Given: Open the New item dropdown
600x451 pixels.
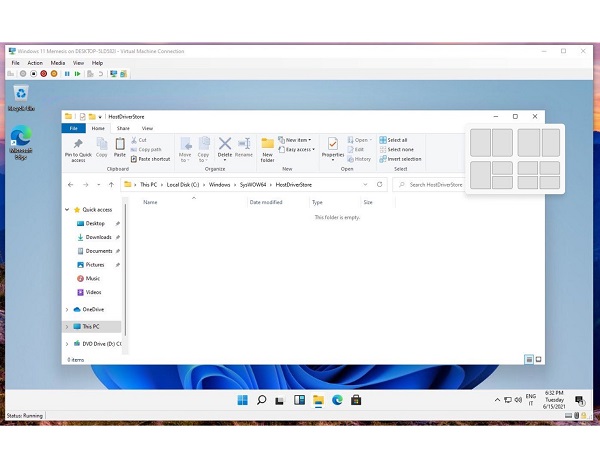Looking at the screenshot, I should coord(294,140).
